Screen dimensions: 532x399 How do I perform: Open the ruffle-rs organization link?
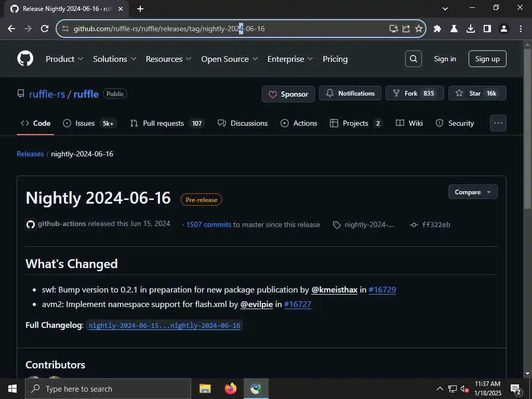(47, 94)
